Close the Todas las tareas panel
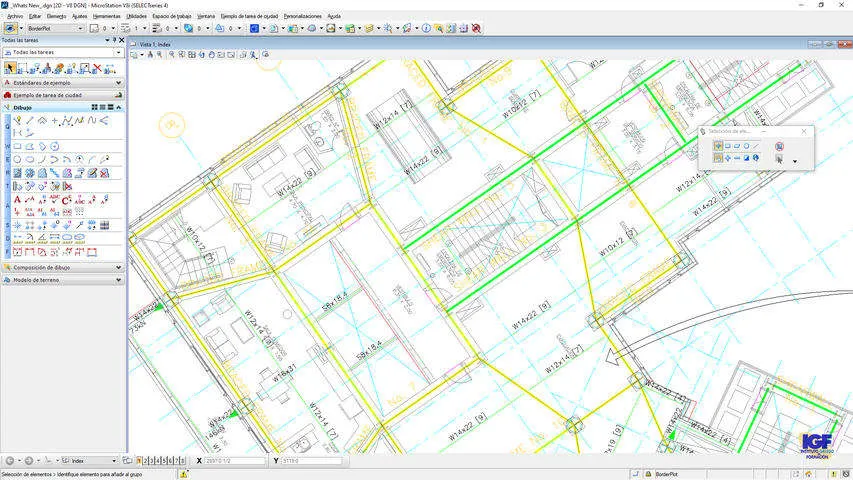853x480 pixels. click(121, 40)
